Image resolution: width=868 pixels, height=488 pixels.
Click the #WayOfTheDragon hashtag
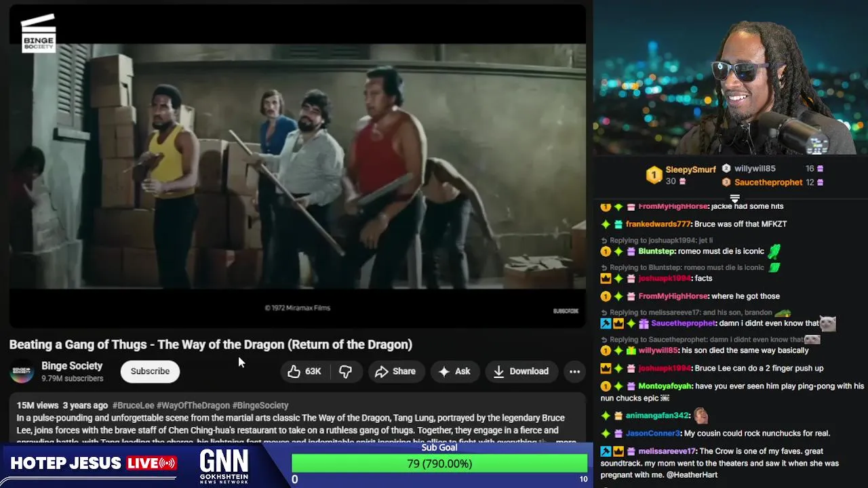coord(193,405)
